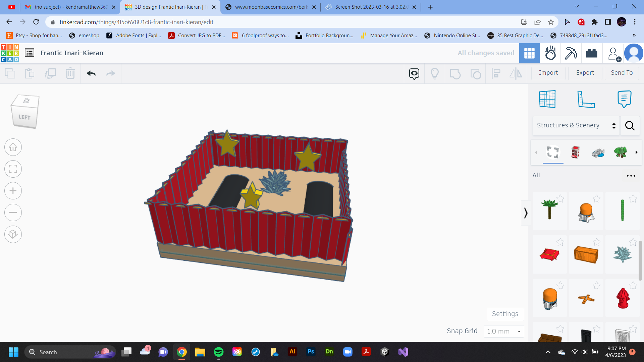Click the invite collaborator icon
644x362 pixels.
[614, 54]
